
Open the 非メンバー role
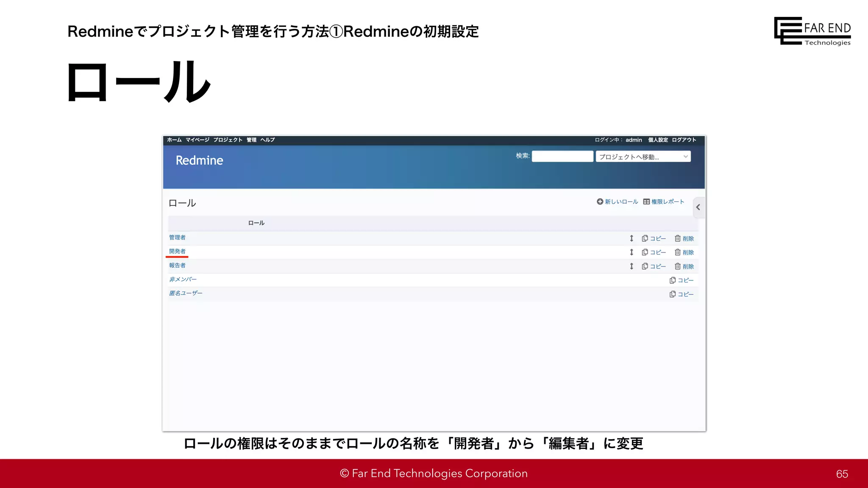coord(183,280)
